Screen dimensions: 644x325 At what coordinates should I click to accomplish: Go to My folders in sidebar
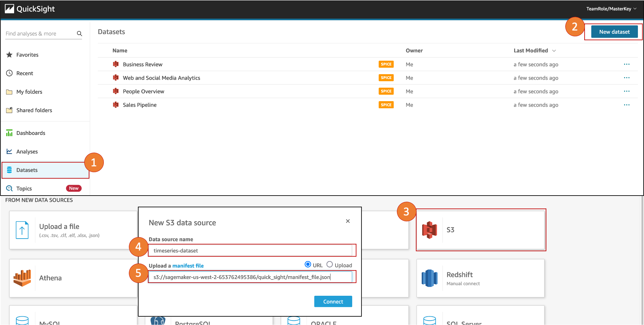29,92
